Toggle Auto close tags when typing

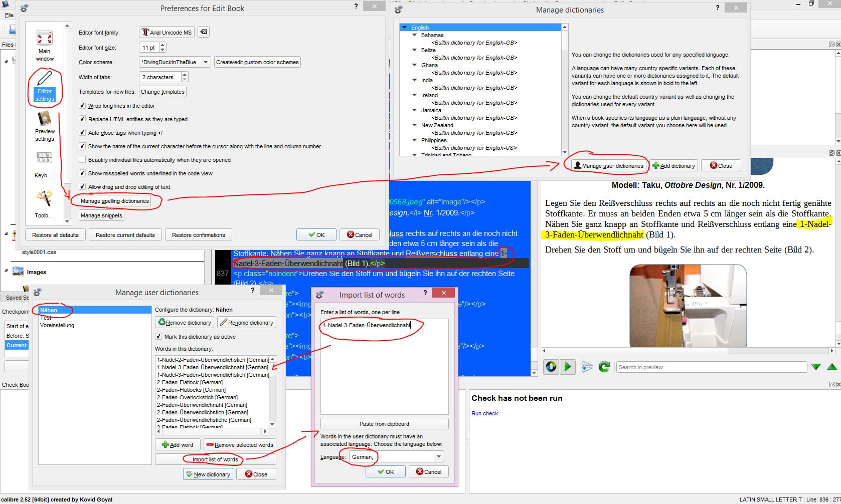coord(82,133)
